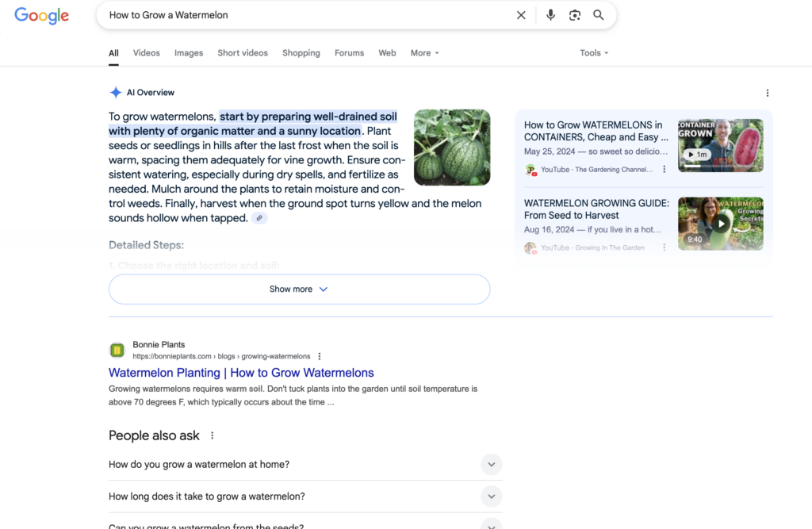Click The Gardening Channel YouTube avatar
The image size is (812, 529).
(530, 170)
